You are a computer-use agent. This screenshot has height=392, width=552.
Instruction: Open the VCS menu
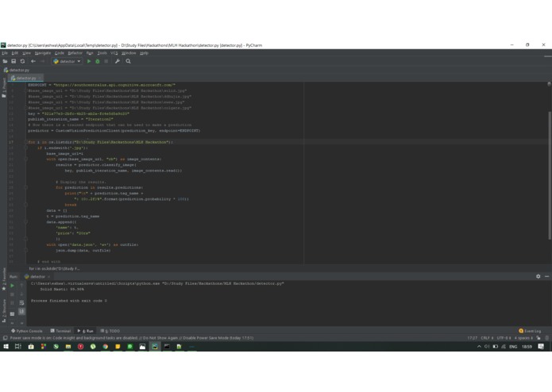click(114, 53)
